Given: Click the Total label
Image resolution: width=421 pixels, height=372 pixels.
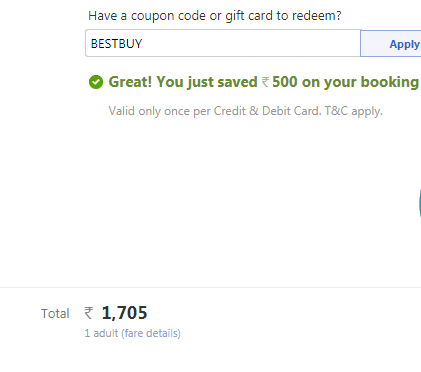Looking at the screenshot, I should coord(55,314).
